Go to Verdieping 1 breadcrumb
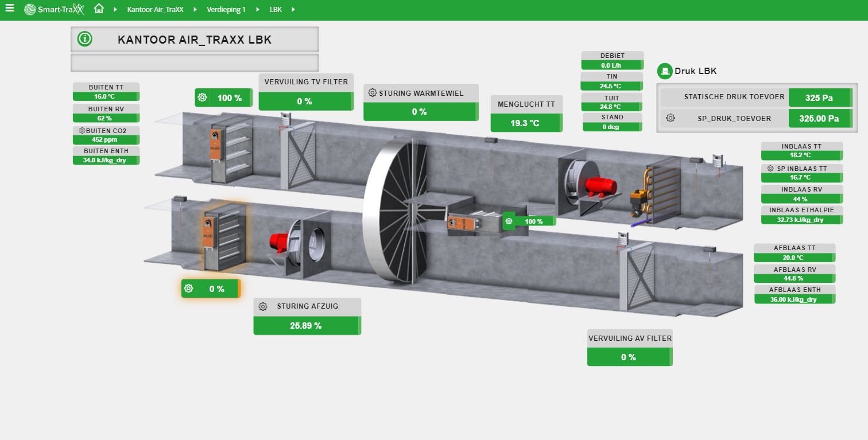 point(226,10)
